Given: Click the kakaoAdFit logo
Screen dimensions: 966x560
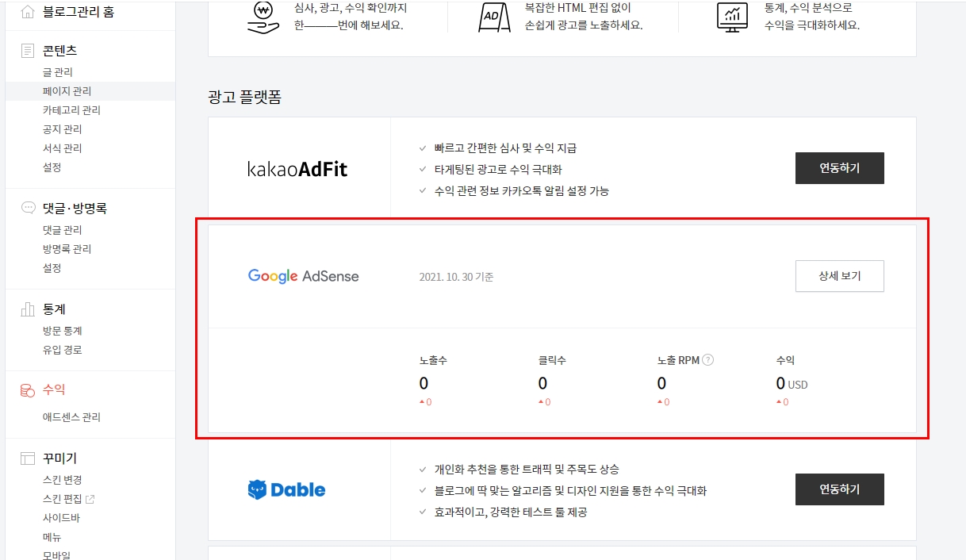Looking at the screenshot, I should click(297, 169).
